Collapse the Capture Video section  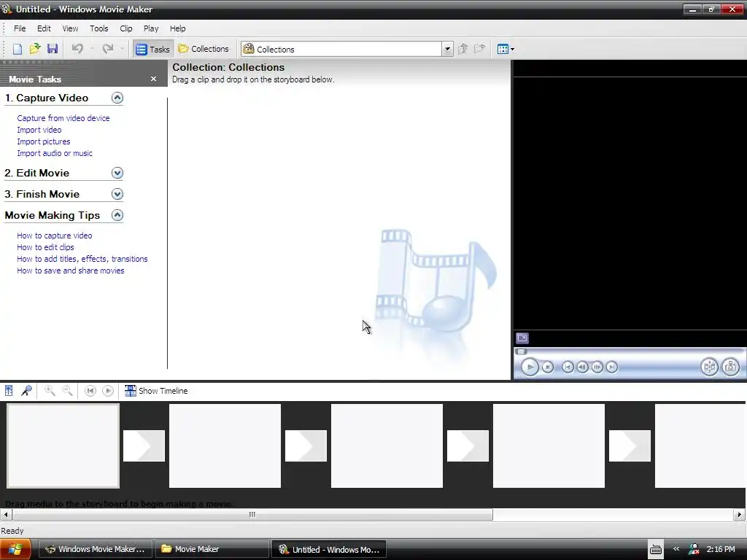(117, 98)
